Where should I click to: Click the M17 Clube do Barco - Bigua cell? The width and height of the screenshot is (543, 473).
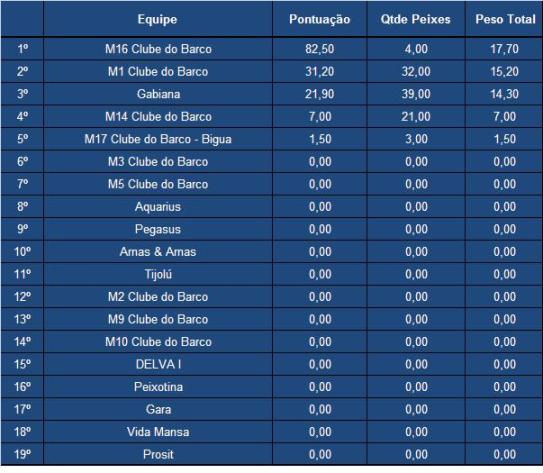tap(158, 139)
